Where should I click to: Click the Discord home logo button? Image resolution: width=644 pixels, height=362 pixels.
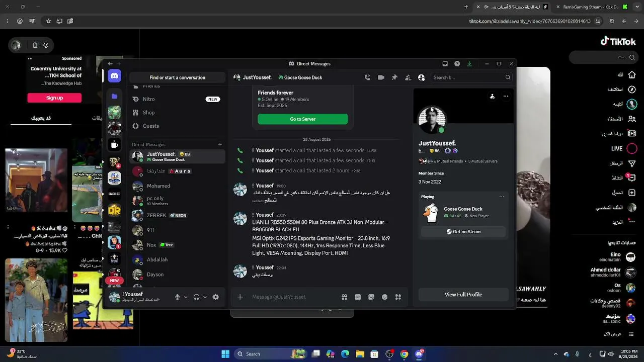(114, 76)
